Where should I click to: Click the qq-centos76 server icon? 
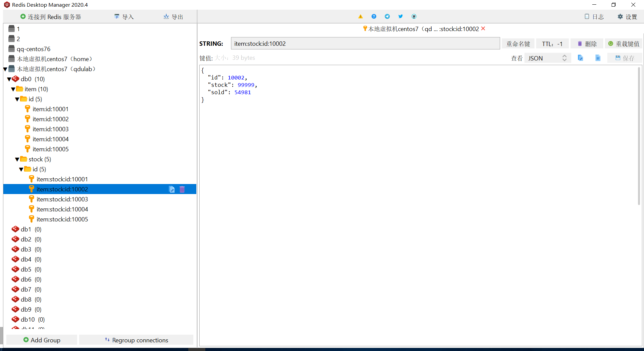(12, 49)
